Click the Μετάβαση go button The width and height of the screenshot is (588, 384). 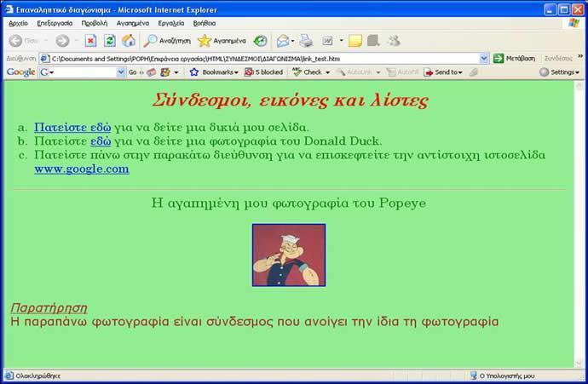[x=514, y=59]
